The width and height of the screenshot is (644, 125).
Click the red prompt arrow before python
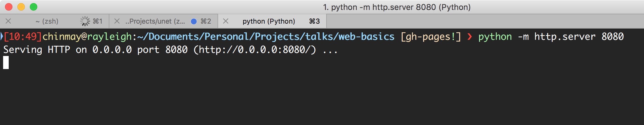[x=469, y=37]
